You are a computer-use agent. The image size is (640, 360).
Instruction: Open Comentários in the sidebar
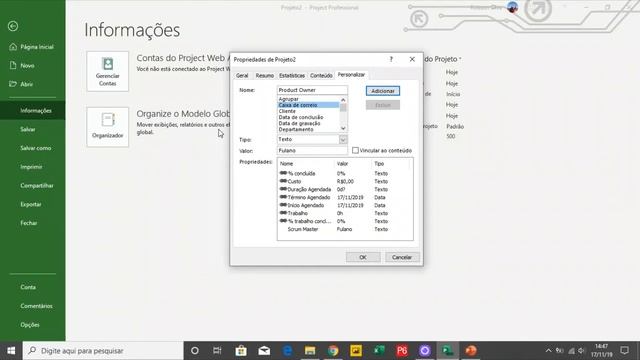pos(36,306)
